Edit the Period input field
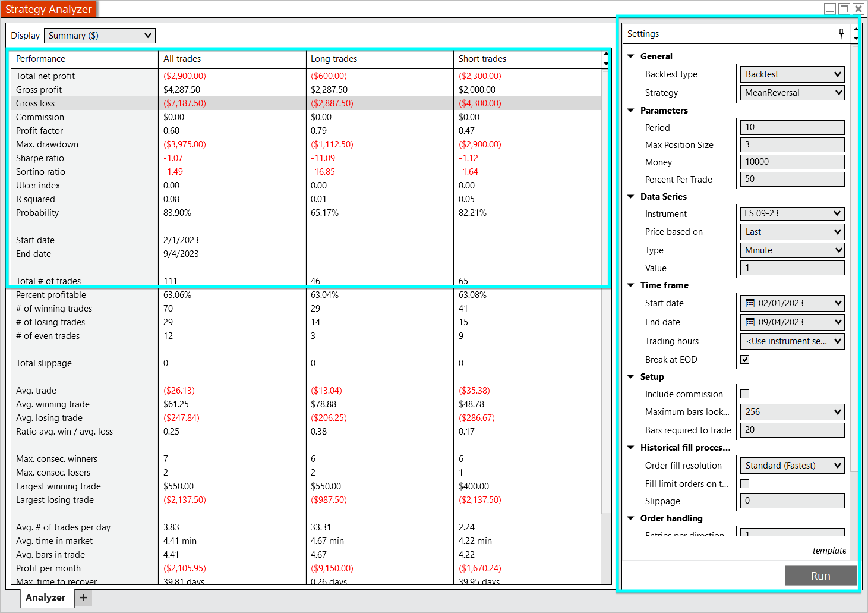This screenshot has height=613, width=868. 793,127
